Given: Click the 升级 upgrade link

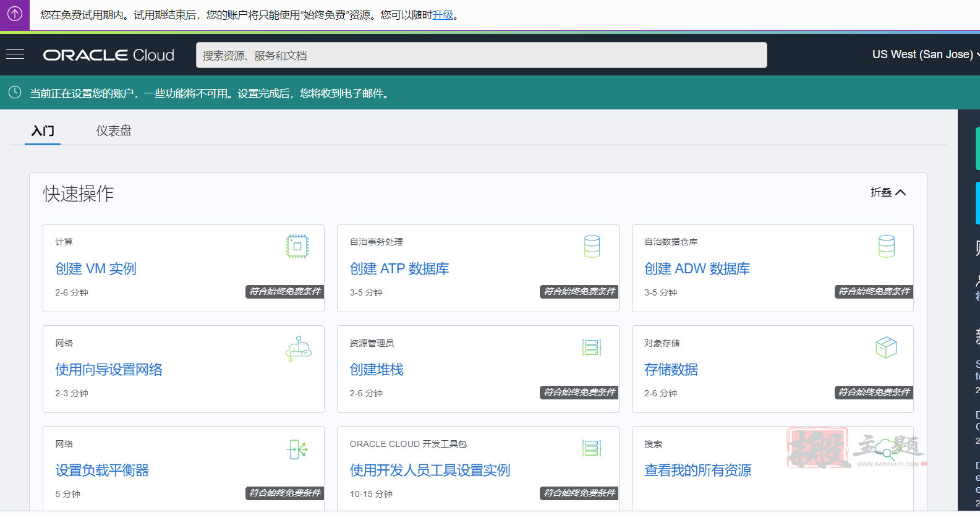Looking at the screenshot, I should click(443, 15).
